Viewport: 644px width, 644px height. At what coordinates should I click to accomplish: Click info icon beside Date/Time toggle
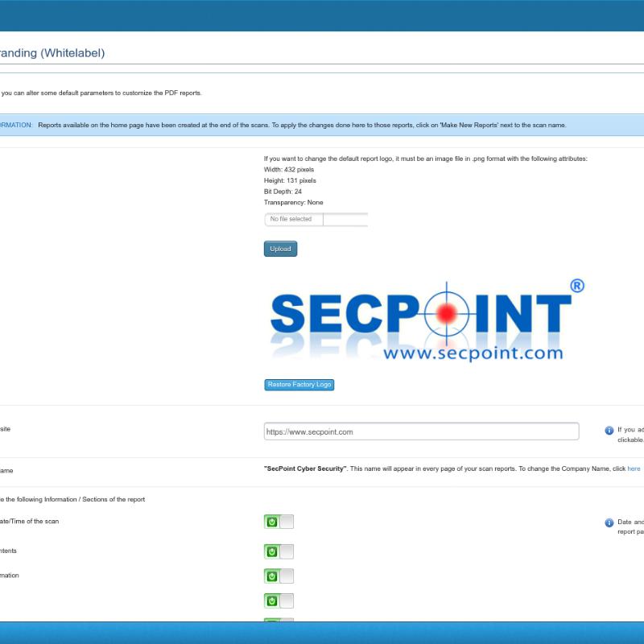tap(609, 522)
